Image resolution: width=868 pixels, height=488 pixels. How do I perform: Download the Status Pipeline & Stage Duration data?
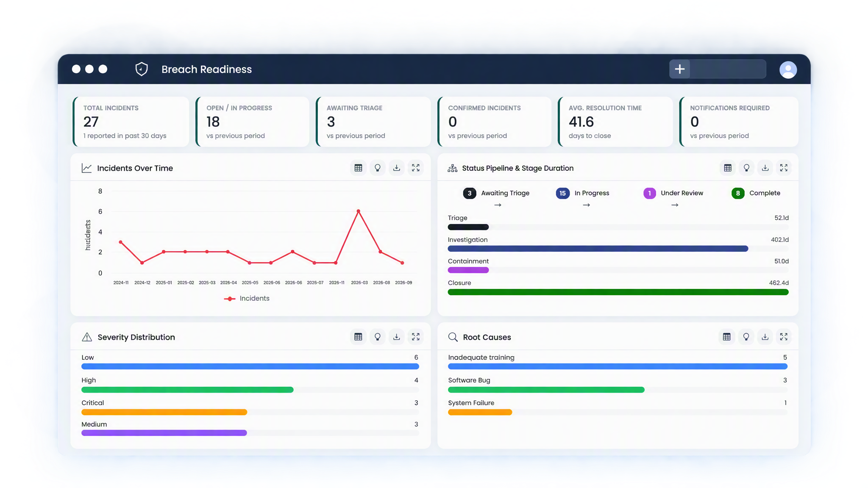click(765, 168)
